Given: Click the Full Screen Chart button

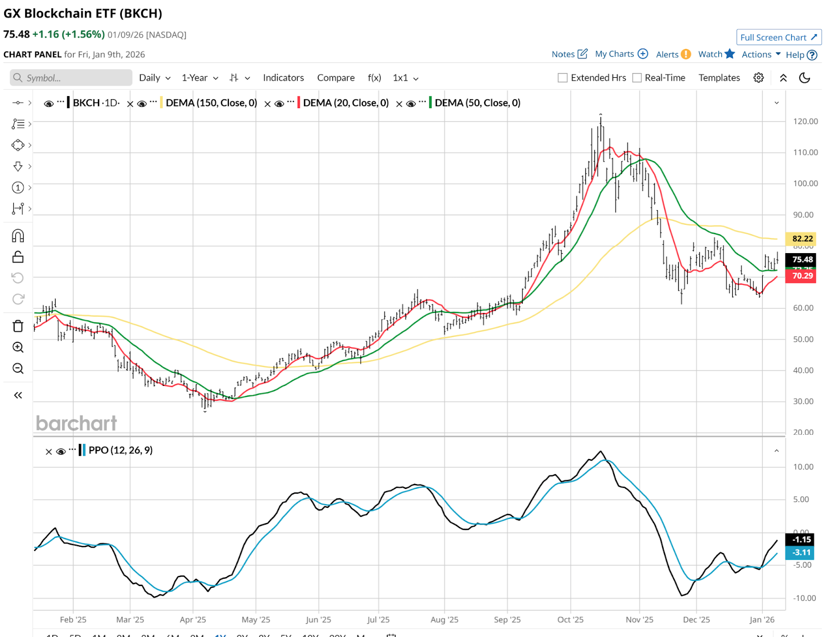Looking at the screenshot, I should point(779,37).
